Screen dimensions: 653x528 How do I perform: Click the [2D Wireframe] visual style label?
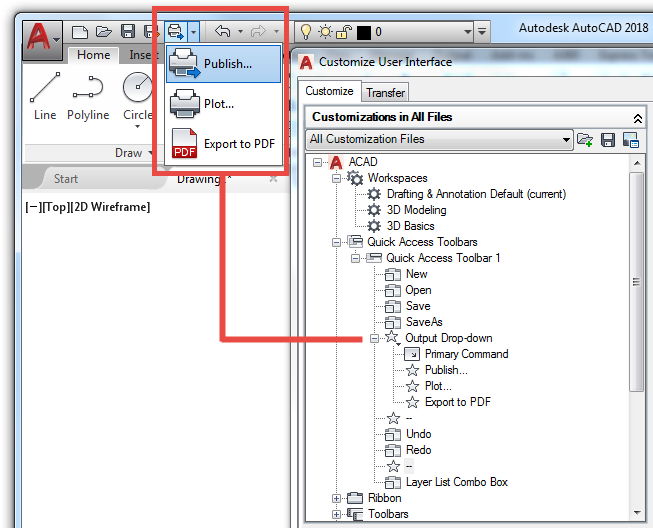pyautogui.click(x=110, y=207)
